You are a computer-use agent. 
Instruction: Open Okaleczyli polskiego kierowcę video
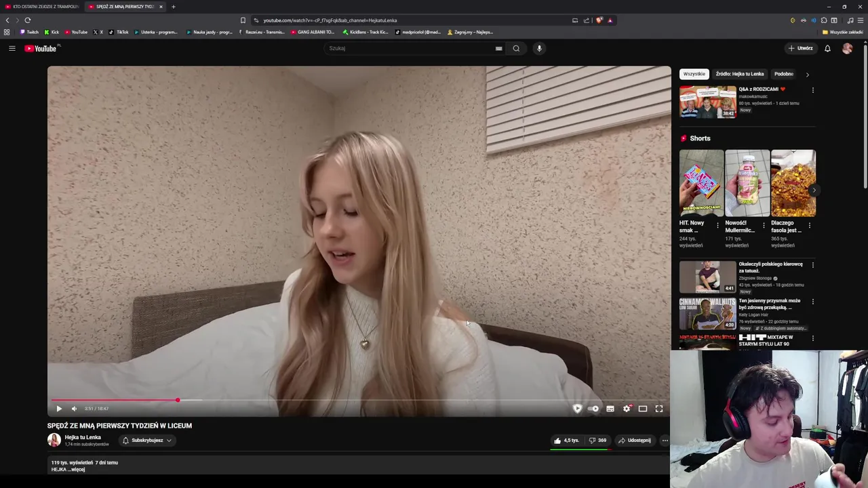708,277
